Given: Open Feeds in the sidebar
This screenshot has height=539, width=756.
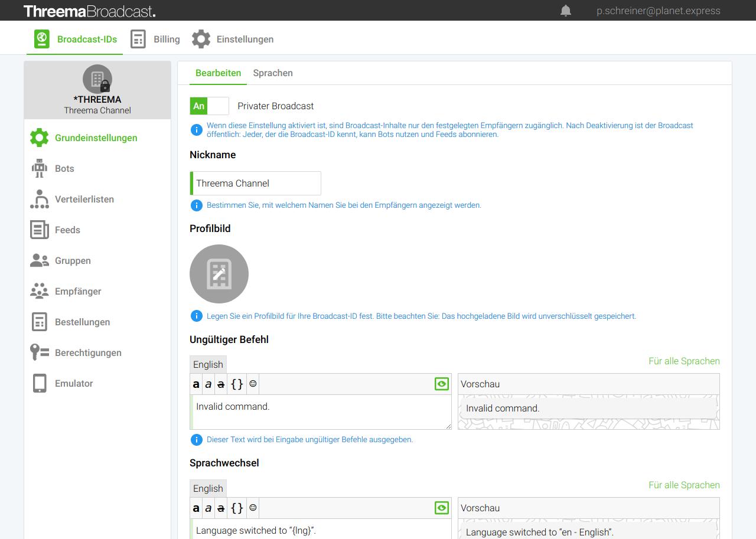Looking at the screenshot, I should 97,230.
